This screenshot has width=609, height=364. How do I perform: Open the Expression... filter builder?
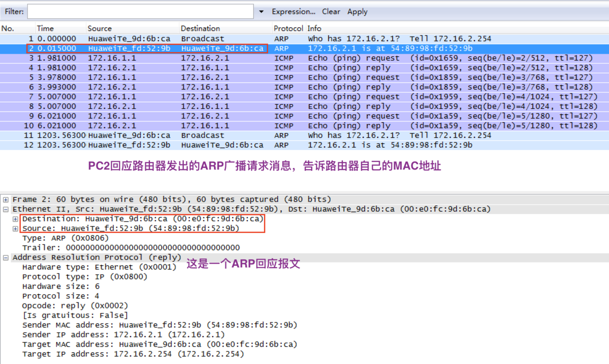293,12
